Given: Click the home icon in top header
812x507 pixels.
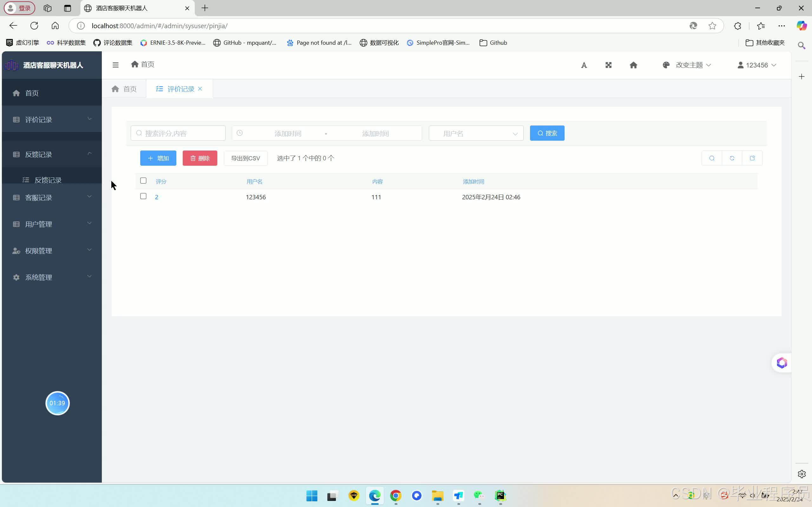Looking at the screenshot, I should (x=633, y=65).
